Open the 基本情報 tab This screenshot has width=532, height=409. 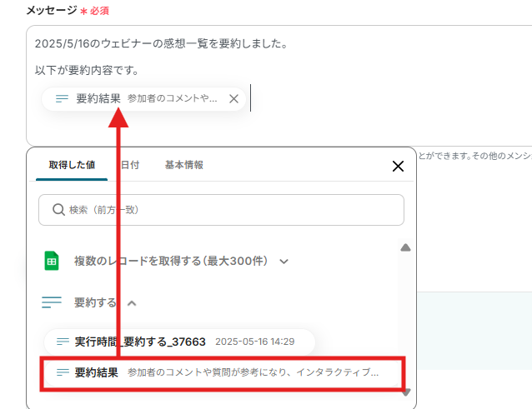pos(184,165)
